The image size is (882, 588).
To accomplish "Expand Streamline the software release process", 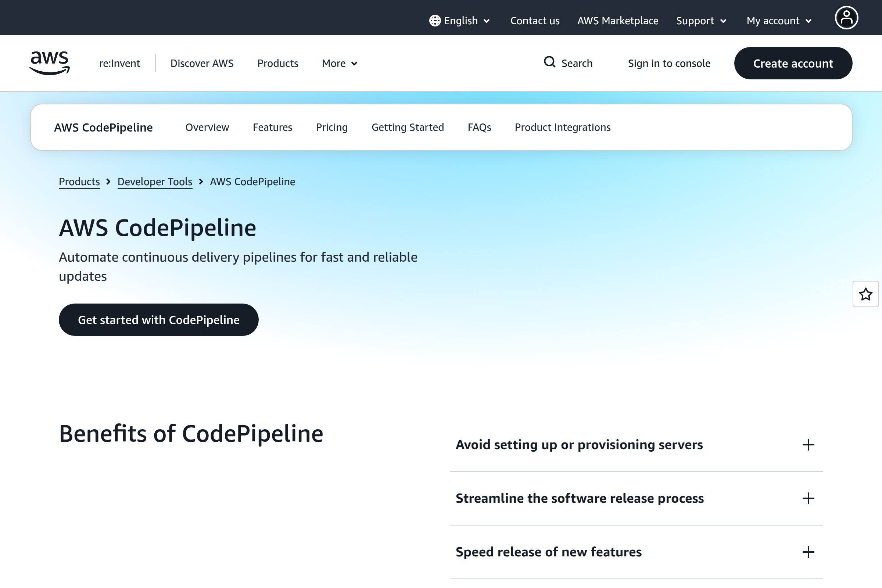I will click(637, 498).
